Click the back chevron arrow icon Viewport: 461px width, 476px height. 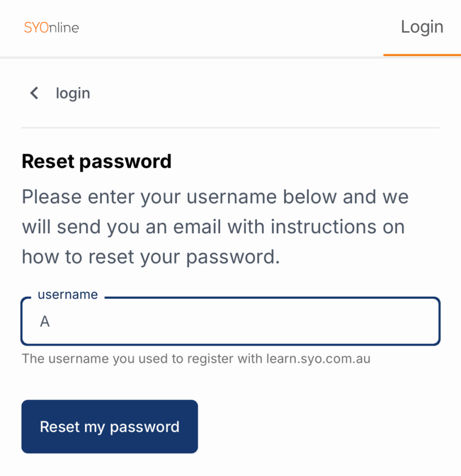[34, 93]
